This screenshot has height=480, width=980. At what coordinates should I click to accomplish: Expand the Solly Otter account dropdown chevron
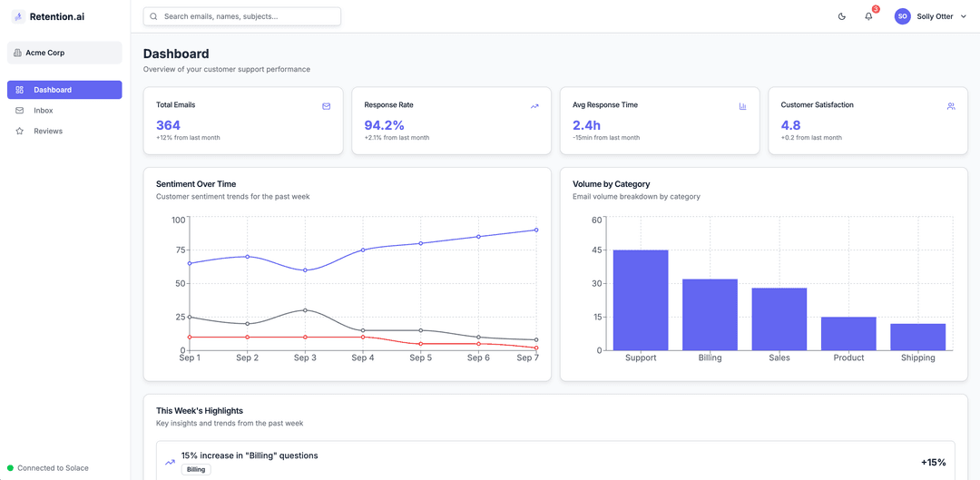[963, 17]
